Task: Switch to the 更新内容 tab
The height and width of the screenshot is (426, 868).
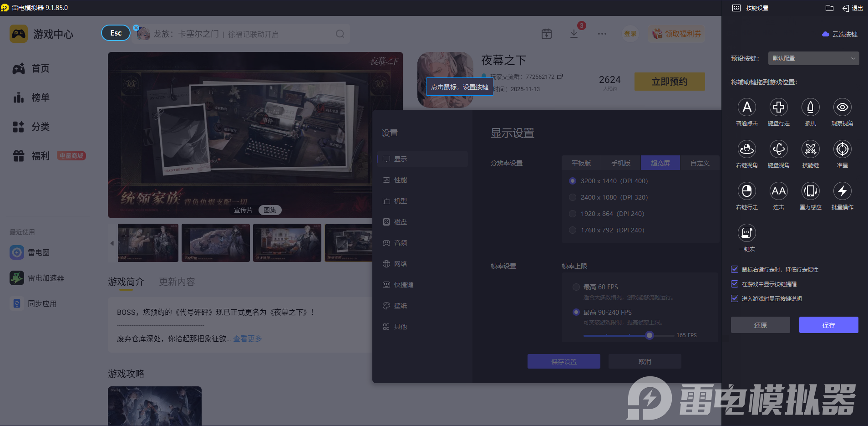Action: [177, 282]
